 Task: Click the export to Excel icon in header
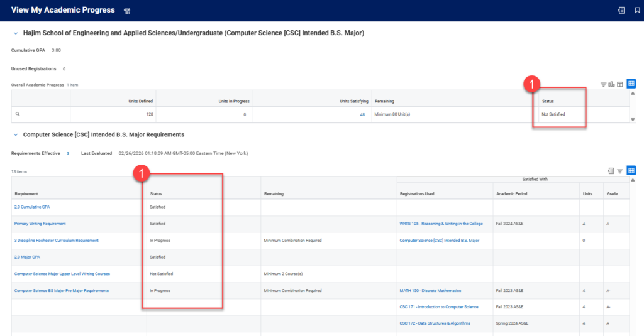pos(621,10)
